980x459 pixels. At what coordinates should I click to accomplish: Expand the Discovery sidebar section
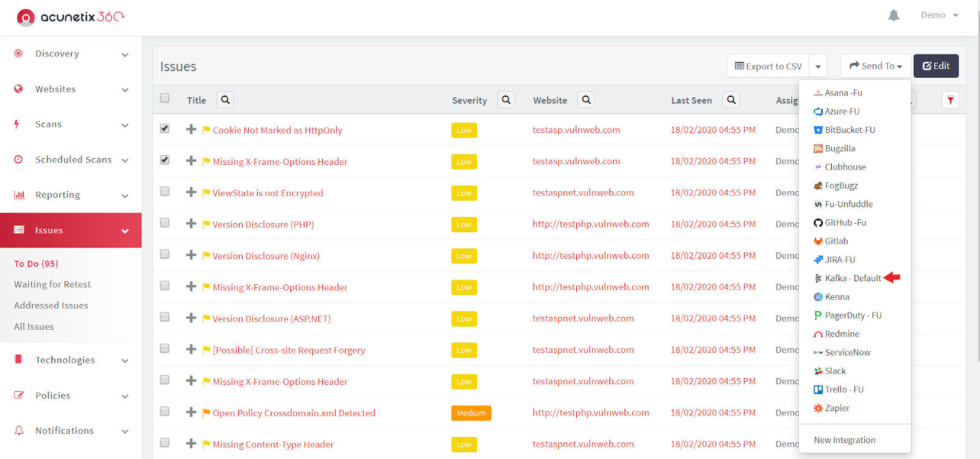click(x=125, y=55)
